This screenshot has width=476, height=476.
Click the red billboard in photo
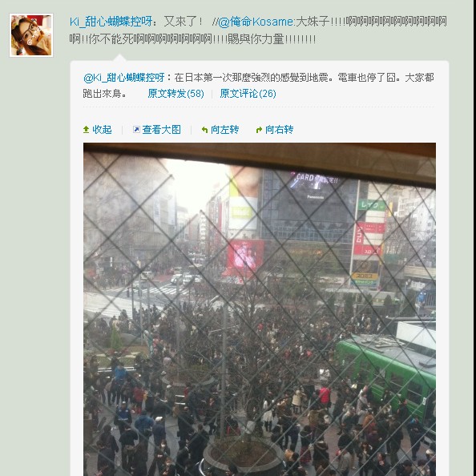point(245,256)
